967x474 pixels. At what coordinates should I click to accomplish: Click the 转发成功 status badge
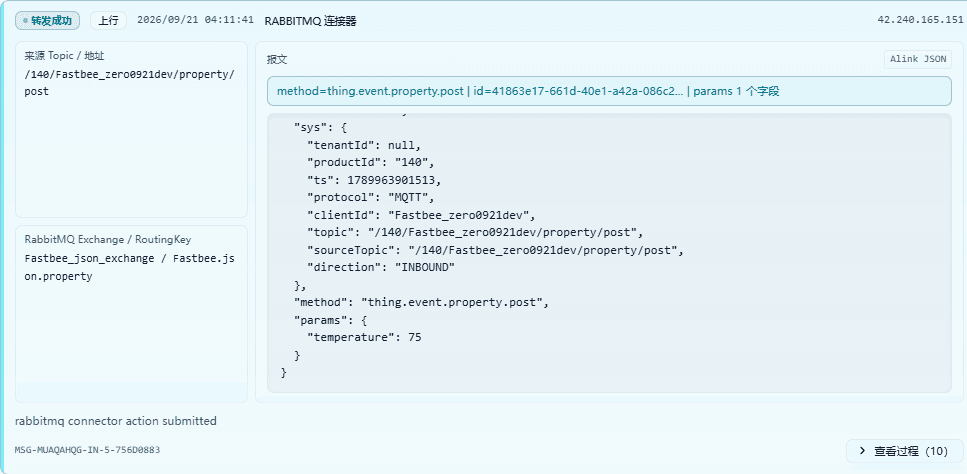point(47,20)
